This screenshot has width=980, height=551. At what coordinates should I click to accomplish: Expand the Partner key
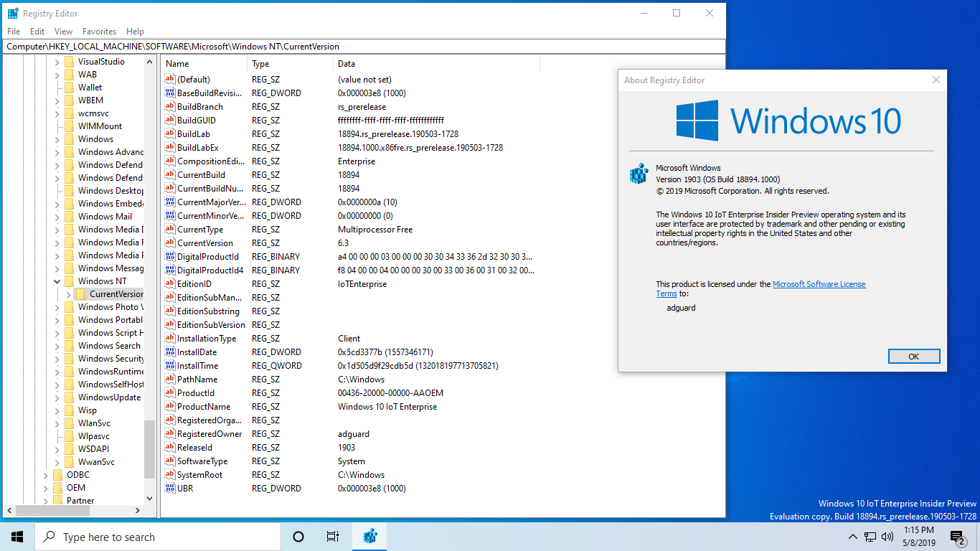pos(46,501)
